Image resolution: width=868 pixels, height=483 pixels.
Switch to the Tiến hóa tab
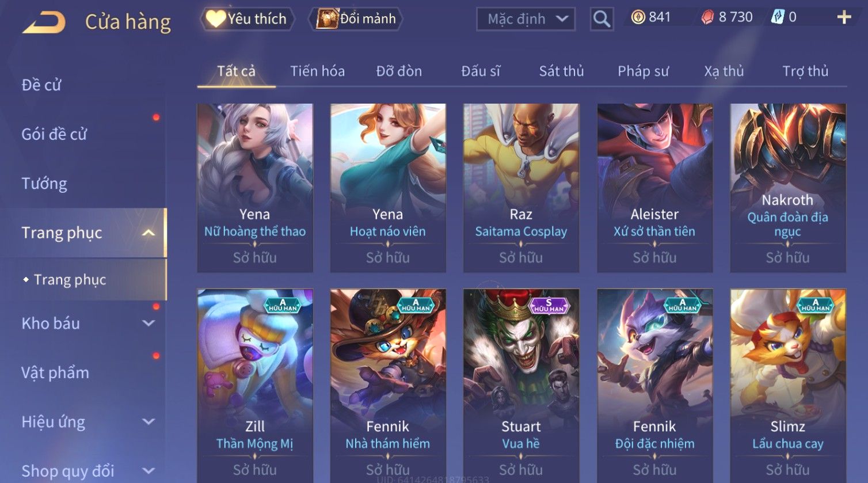pos(317,71)
